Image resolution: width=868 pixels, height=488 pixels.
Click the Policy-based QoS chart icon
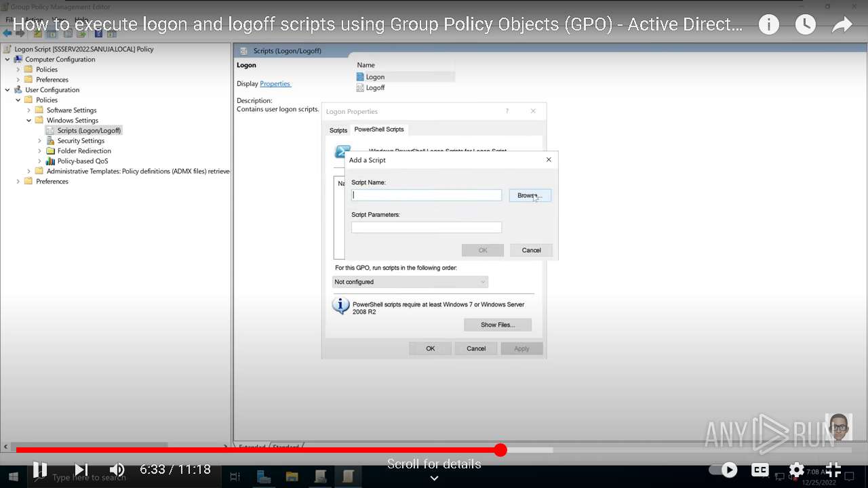coord(50,161)
